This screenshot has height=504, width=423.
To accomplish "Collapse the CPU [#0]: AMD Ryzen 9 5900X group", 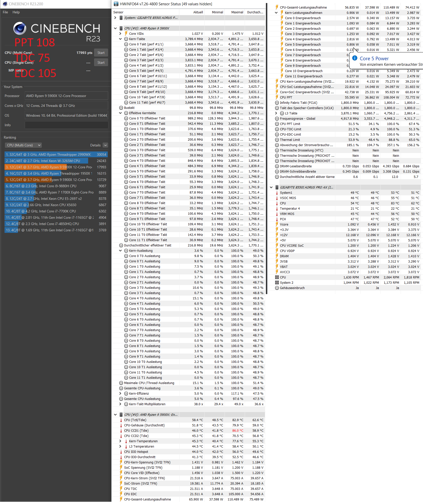I will click(115, 28).
